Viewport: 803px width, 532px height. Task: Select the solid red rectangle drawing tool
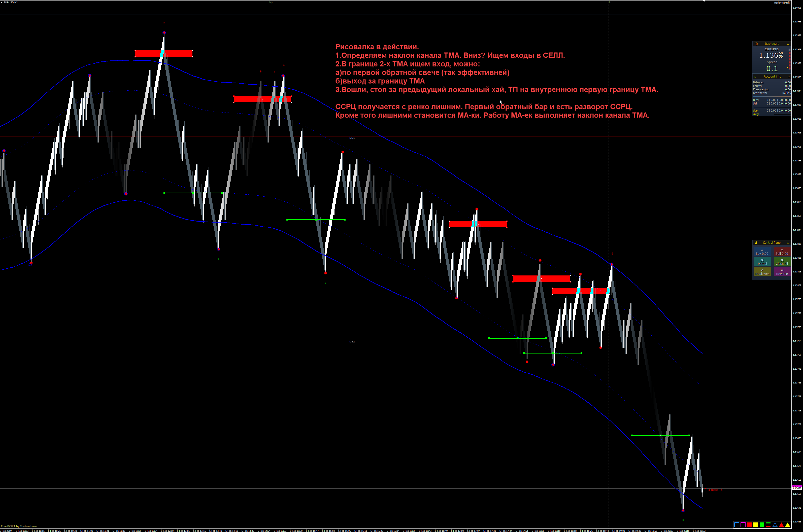pyautogui.click(x=749, y=524)
